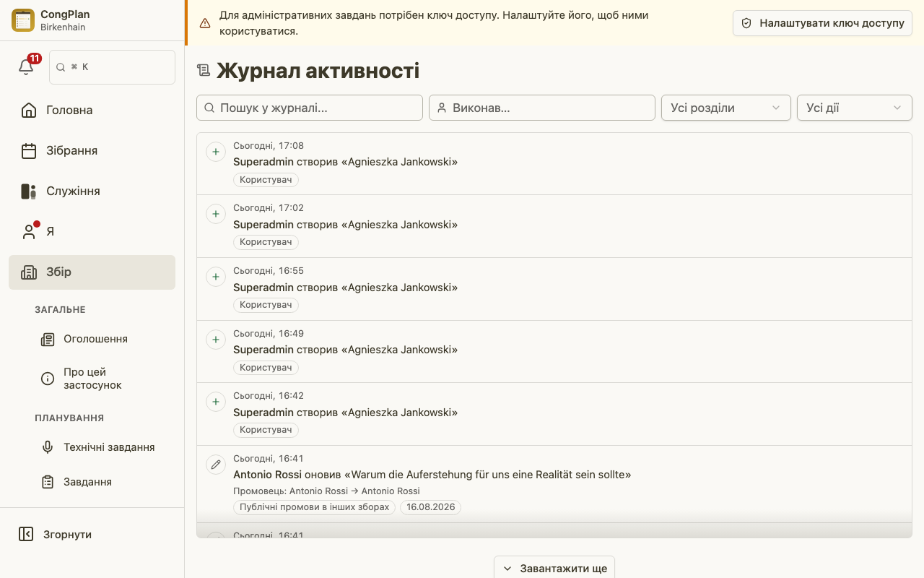Open Служіння section in sidebar
Viewport: 924px width, 578px height.
tap(92, 191)
